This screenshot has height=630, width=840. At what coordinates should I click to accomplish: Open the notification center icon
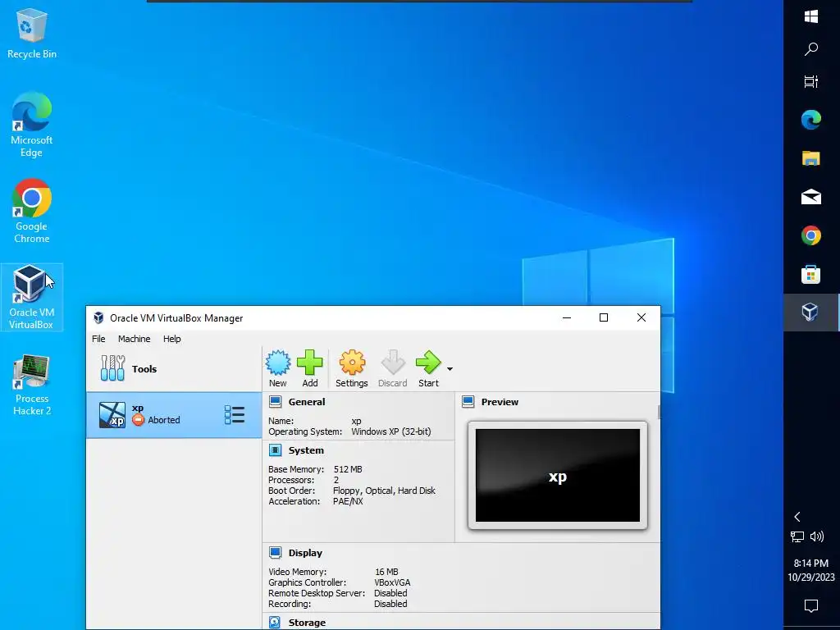811,605
